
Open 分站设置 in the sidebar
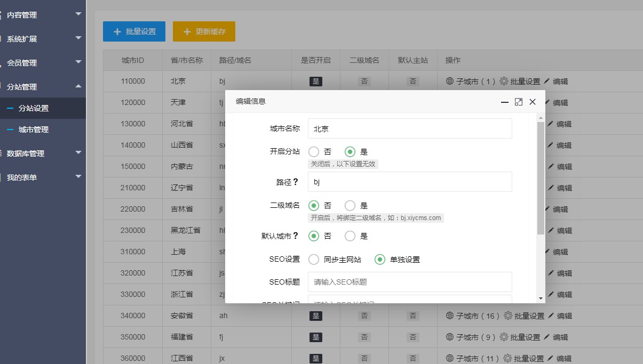tap(34, 108)
